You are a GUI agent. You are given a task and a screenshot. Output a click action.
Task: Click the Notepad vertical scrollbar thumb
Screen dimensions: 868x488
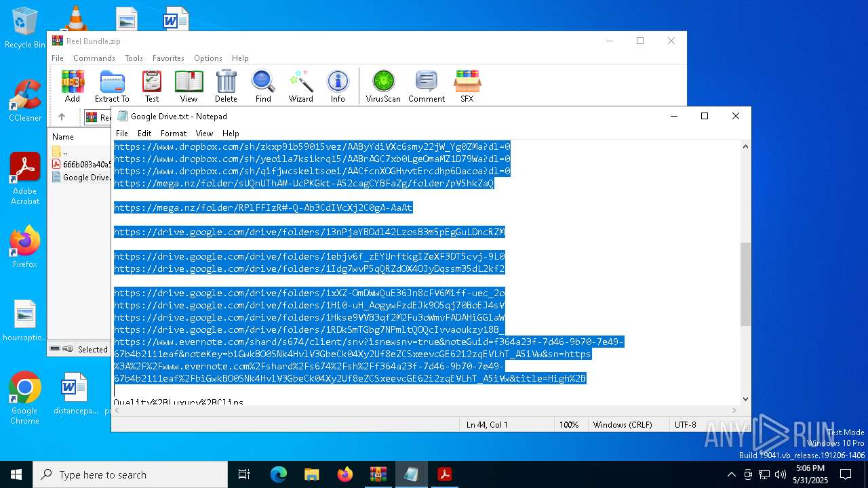click(x=745, y=285)
